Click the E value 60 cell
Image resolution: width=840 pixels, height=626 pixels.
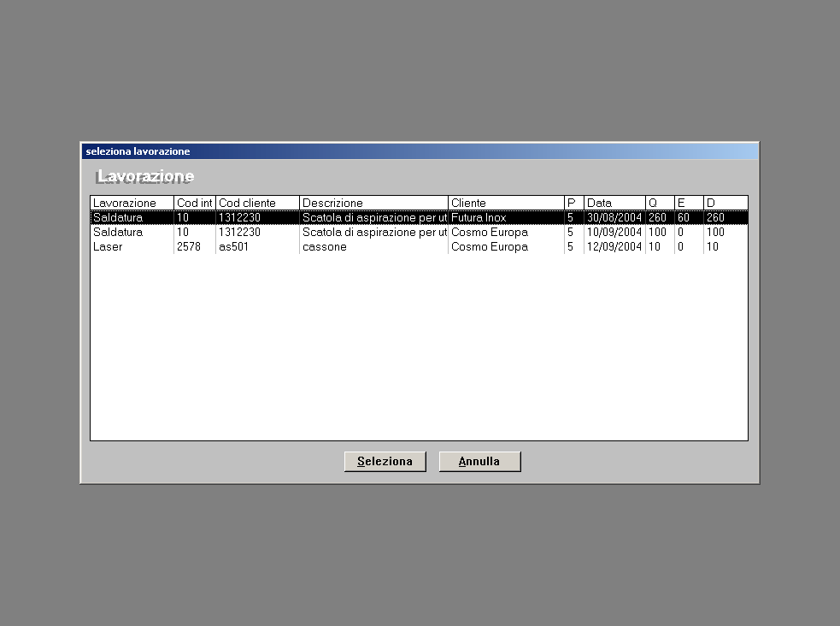[x=689, y=217]
